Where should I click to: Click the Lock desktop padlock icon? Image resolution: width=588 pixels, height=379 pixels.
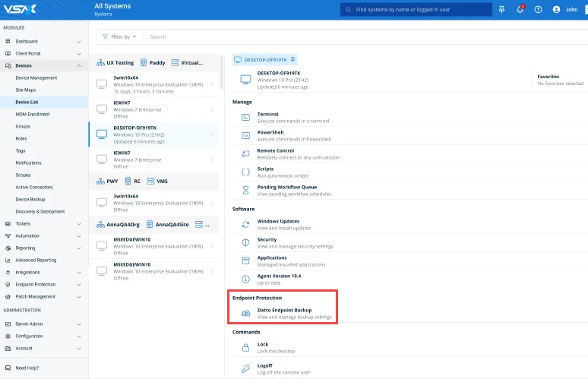pos(245,347)
